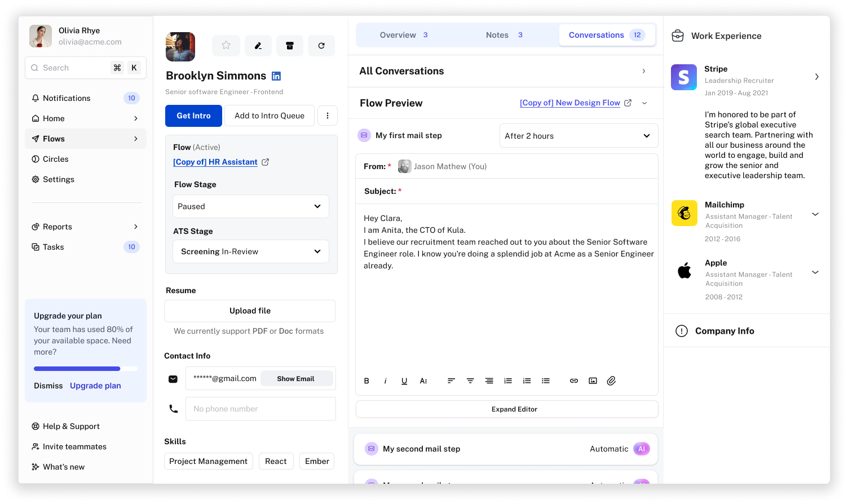Screen dimensions: 848x504
Task: Click the storage usage progress bar
Action: (x=85, y=369)
